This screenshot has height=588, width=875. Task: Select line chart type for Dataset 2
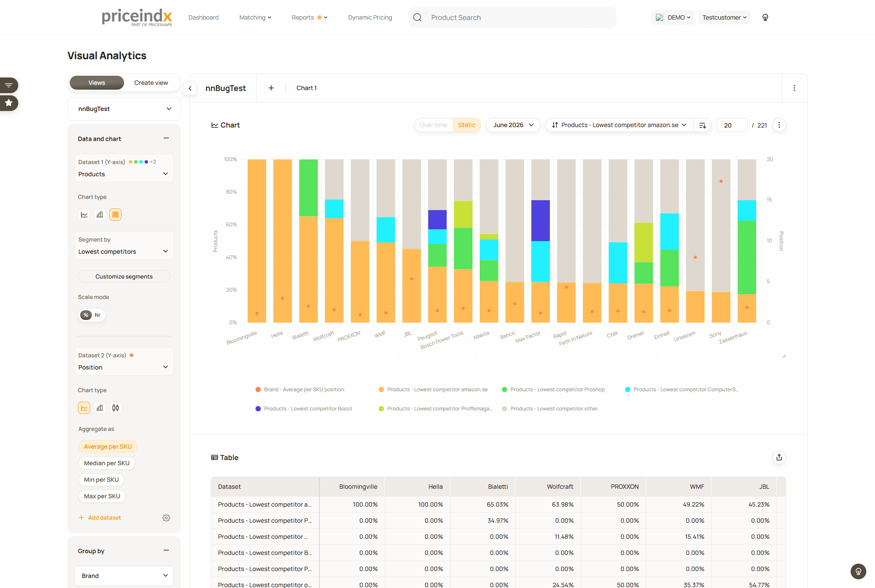tap(84, 408)
